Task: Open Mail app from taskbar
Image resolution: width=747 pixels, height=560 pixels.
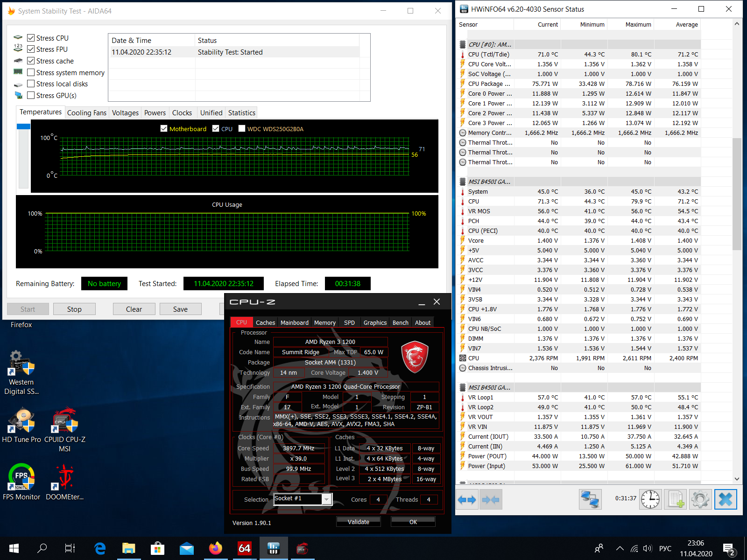Action: (x=187, y=548)
